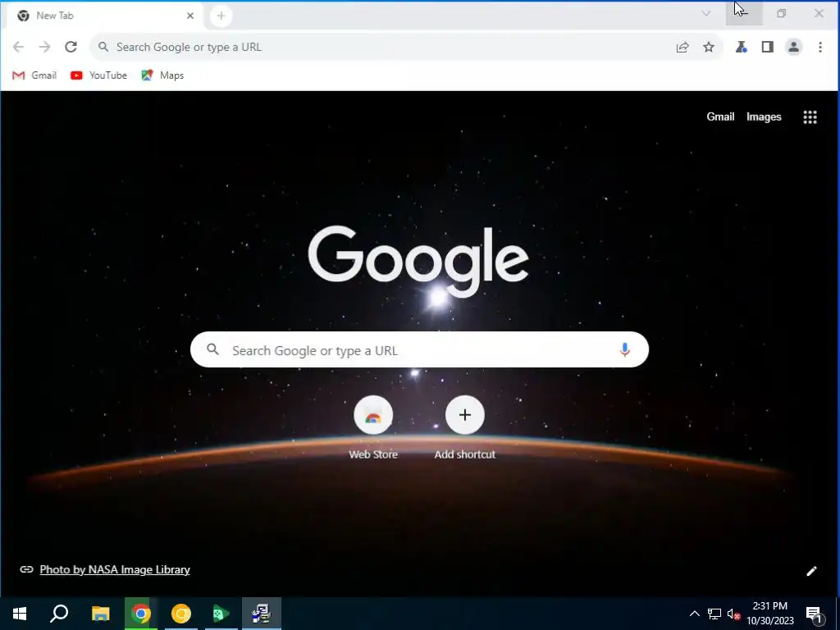Image resolution: width=840 pixels, height=630 pixels.
Task: Open Google Images link
Action: pyautogui.click(x=764, y=116)
